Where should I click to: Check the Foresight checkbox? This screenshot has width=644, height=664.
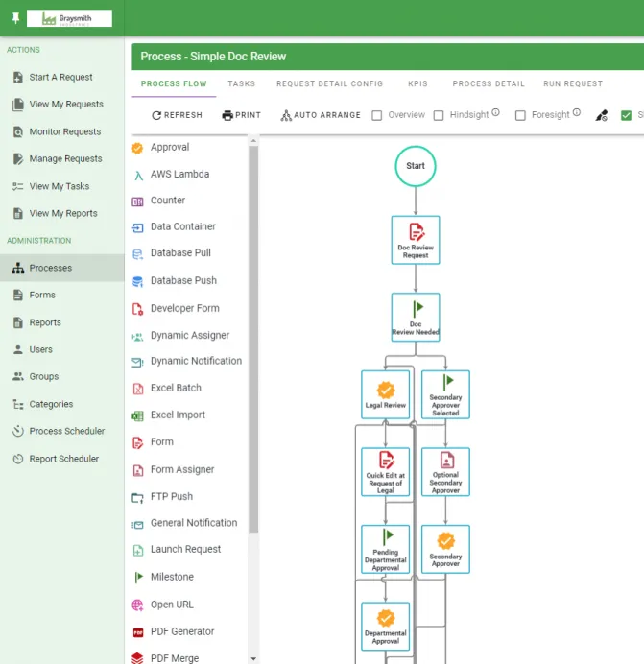click(x=520, y=115)
